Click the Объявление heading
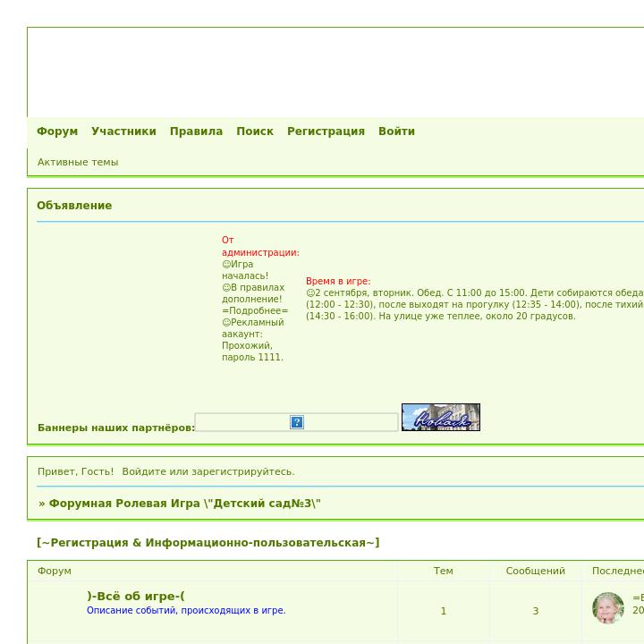 point(74,206)
